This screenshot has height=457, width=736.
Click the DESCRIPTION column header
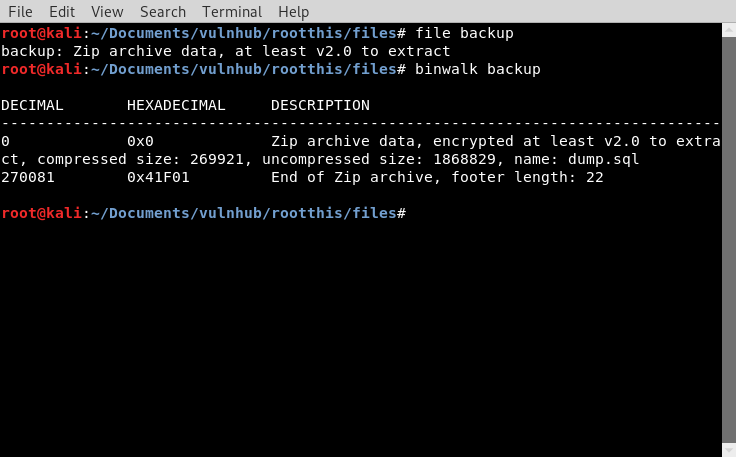(x=320, y=106)
